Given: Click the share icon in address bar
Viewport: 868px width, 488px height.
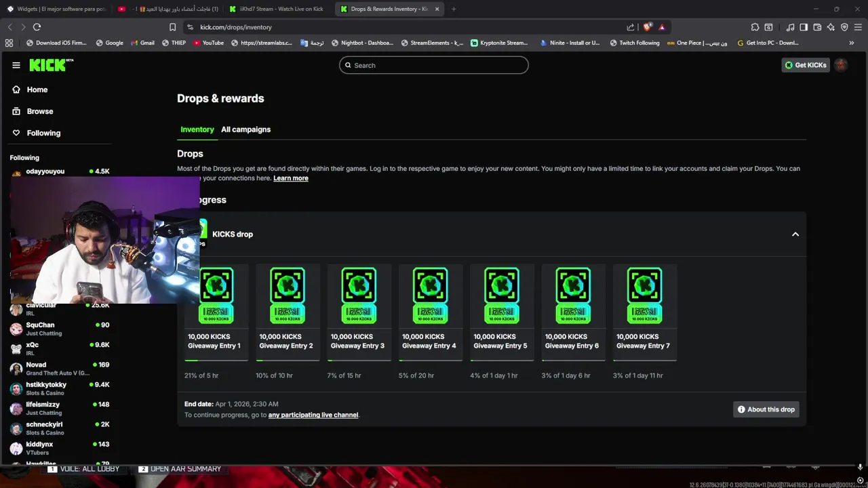Looking at the screenshot, I should (x=631, y=27).
